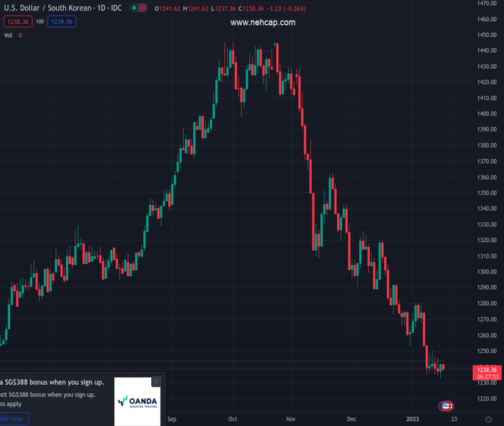504x426 pixels.
Task: Click the Vol indicator label
Action: pos(9,35)
